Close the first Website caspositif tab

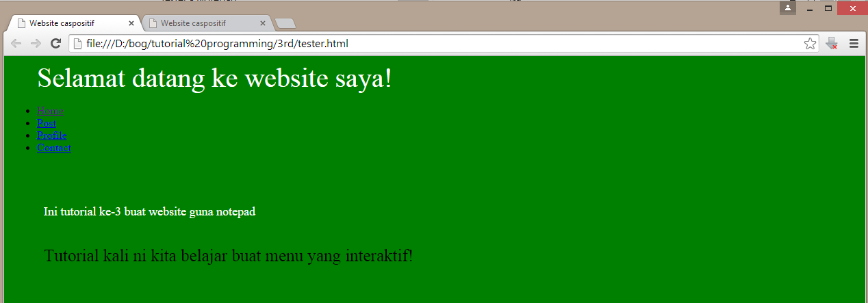[x=131, y=23]
